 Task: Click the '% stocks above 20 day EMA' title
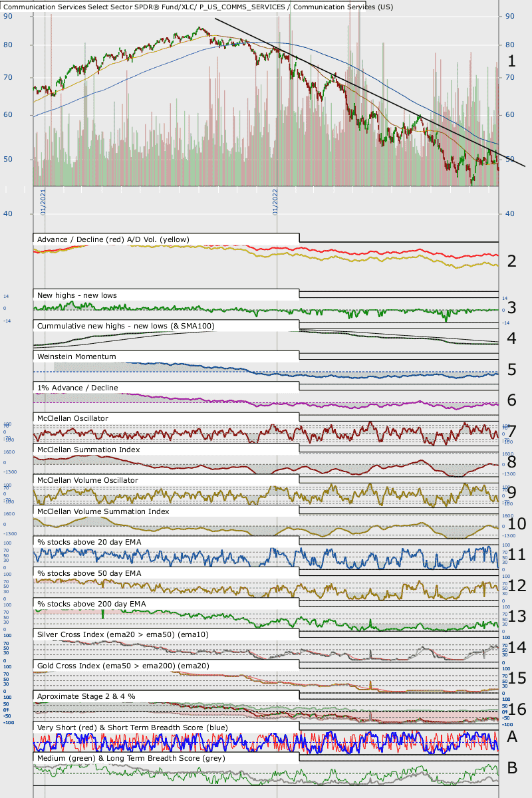89,542
